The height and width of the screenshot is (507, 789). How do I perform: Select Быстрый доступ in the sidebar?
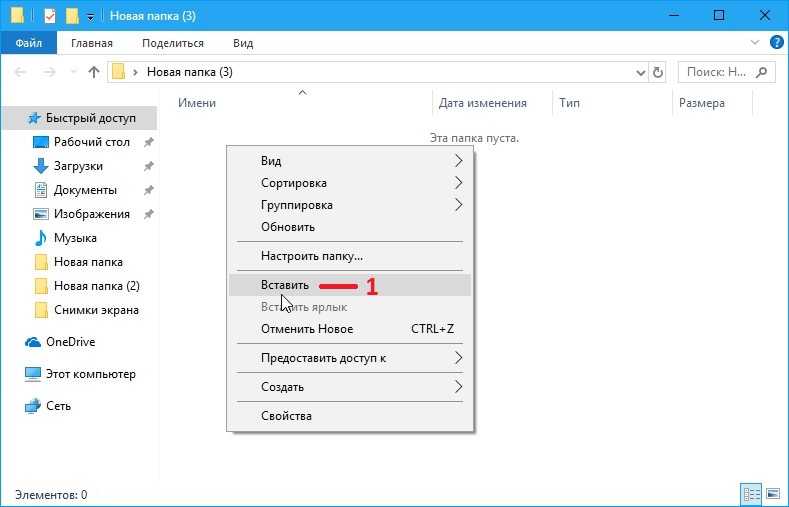(80, 118)
